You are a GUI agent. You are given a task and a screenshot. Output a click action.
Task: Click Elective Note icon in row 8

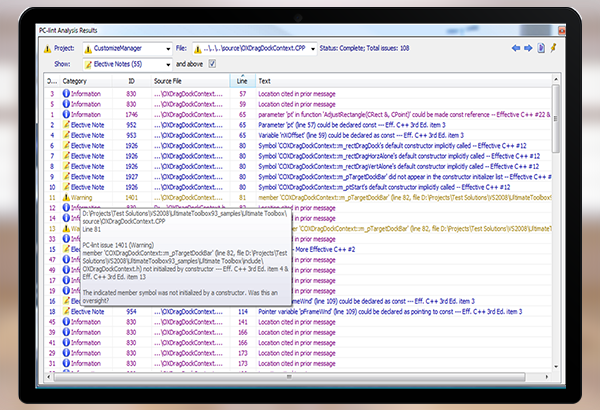[66, 166]
